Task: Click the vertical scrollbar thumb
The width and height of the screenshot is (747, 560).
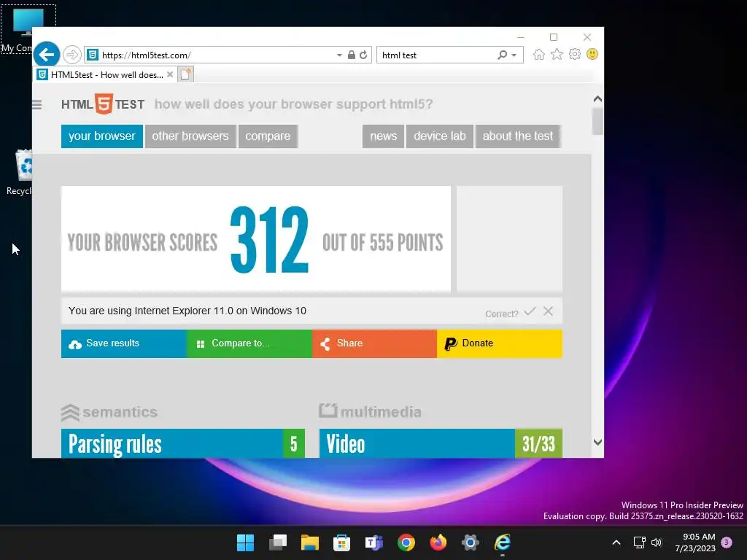Action: [x=597, y=121]
